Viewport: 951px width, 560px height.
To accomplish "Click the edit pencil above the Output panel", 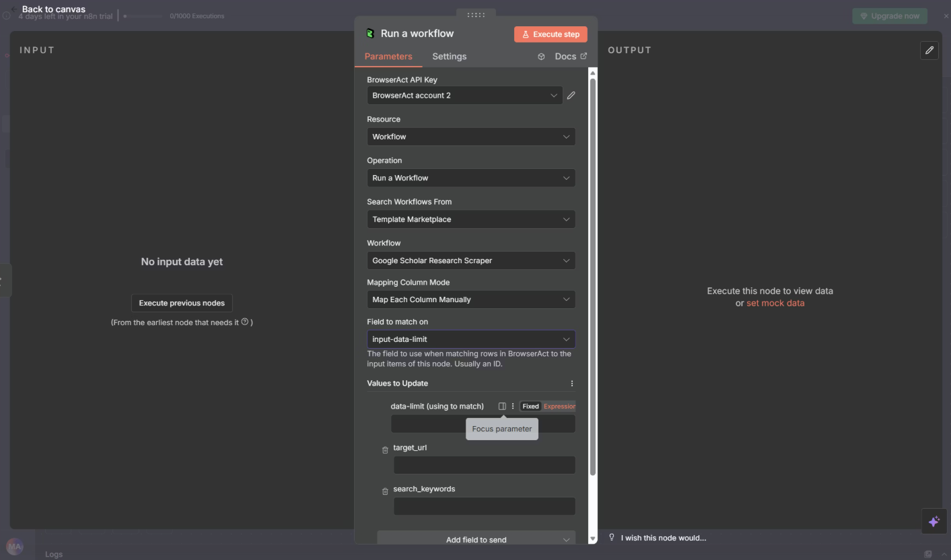I will coord(929,50).
